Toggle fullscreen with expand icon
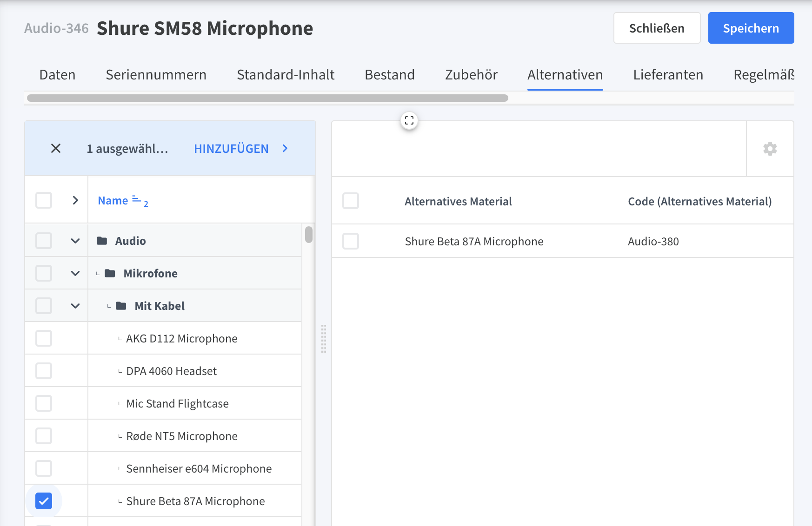Image resolution: width=812 pixels, height=526 pixels. click(409, 121)
